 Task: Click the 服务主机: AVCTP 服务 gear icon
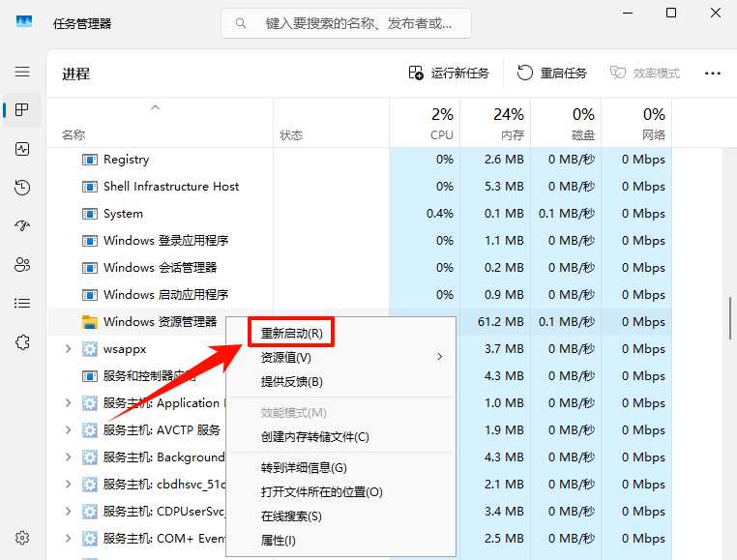(x=89, y=429)
